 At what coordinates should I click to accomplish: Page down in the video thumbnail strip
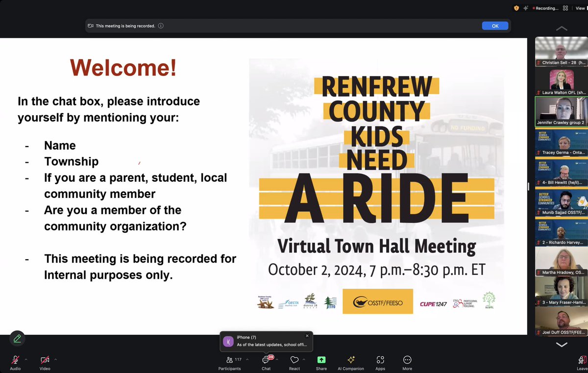(x=562, y=345)
